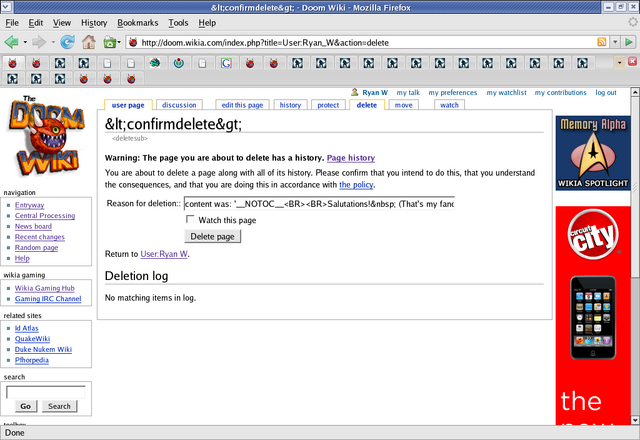640x440 pixels.
Task: Click the Go button under search
Action: pos(26,406)
